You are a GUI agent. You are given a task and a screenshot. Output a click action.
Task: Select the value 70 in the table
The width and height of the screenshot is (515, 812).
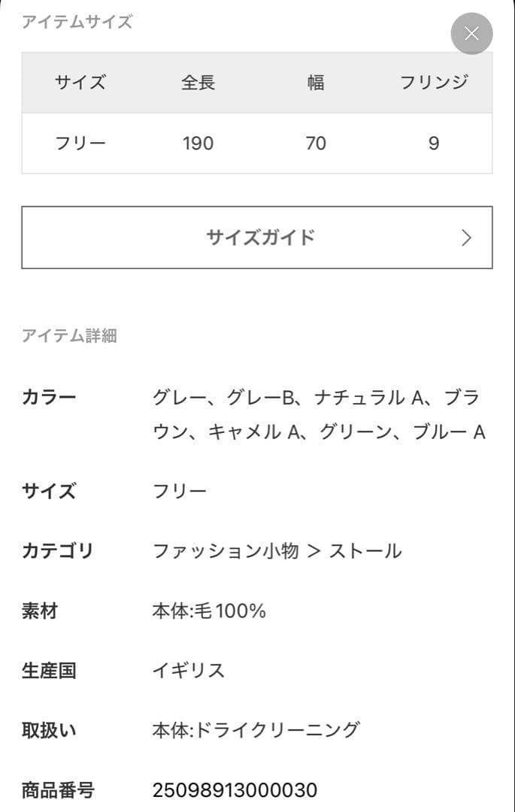315,144
